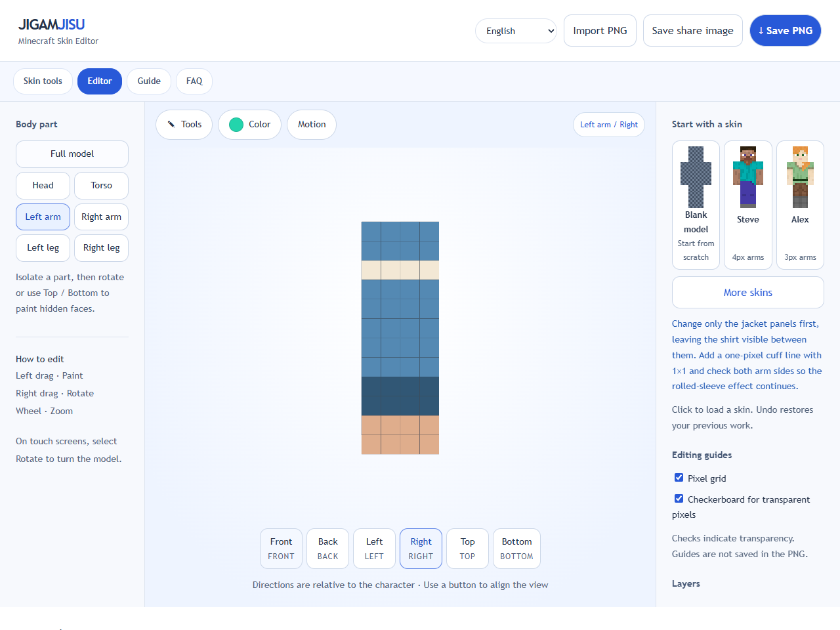
Task: Click the JIGAMJISU logo
Action: tap(52, 24)
